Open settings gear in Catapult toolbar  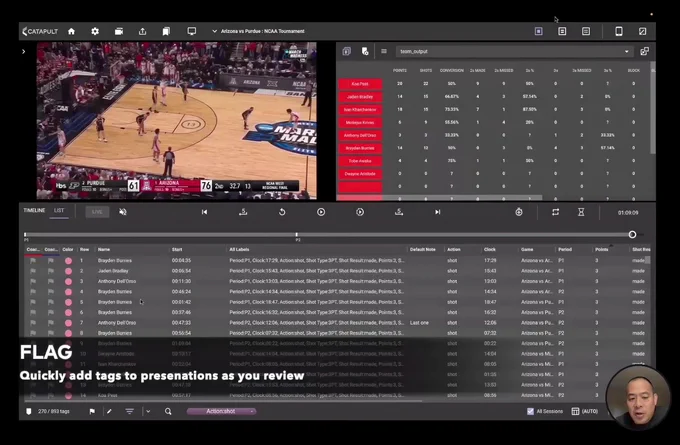(95, 31)
